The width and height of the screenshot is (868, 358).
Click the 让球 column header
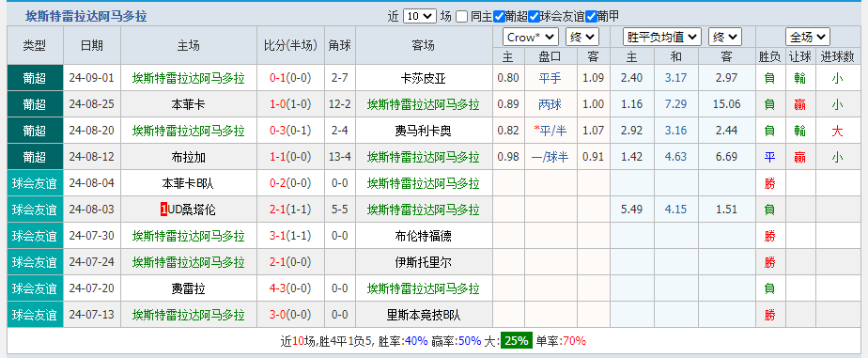pyautogui.click(x=800, y=56)
